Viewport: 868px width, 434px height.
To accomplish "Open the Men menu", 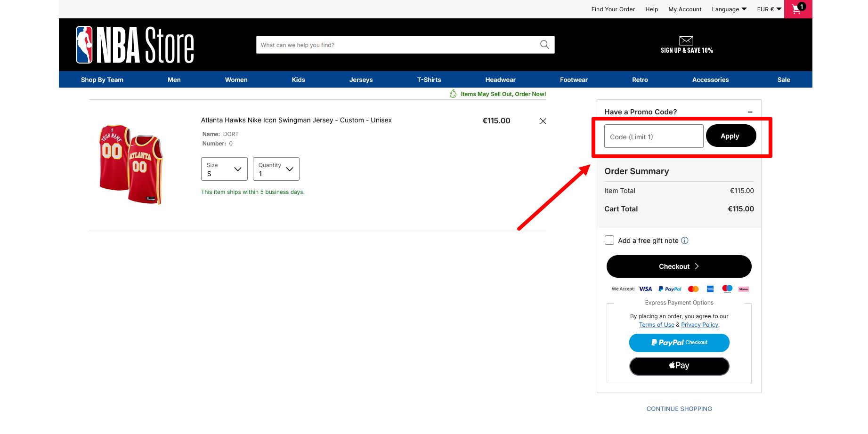I will pos(174,80).
